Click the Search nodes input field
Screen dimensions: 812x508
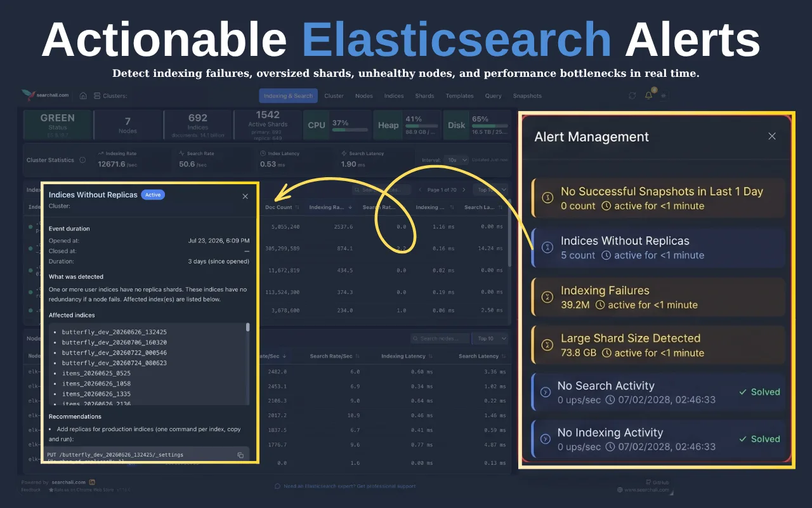(x=440, y=338)
